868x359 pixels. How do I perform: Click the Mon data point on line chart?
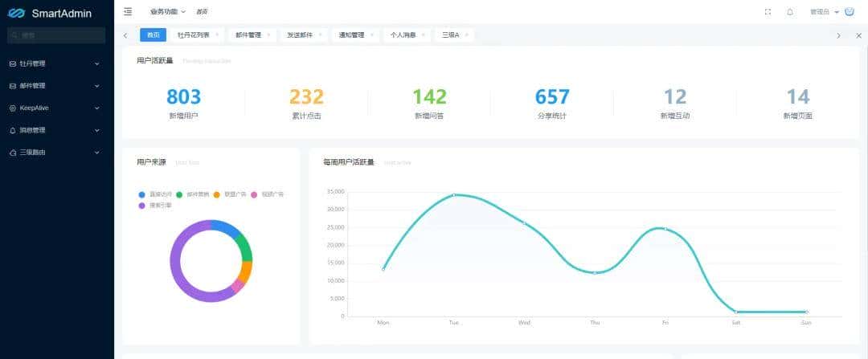[x=383, y=269]
